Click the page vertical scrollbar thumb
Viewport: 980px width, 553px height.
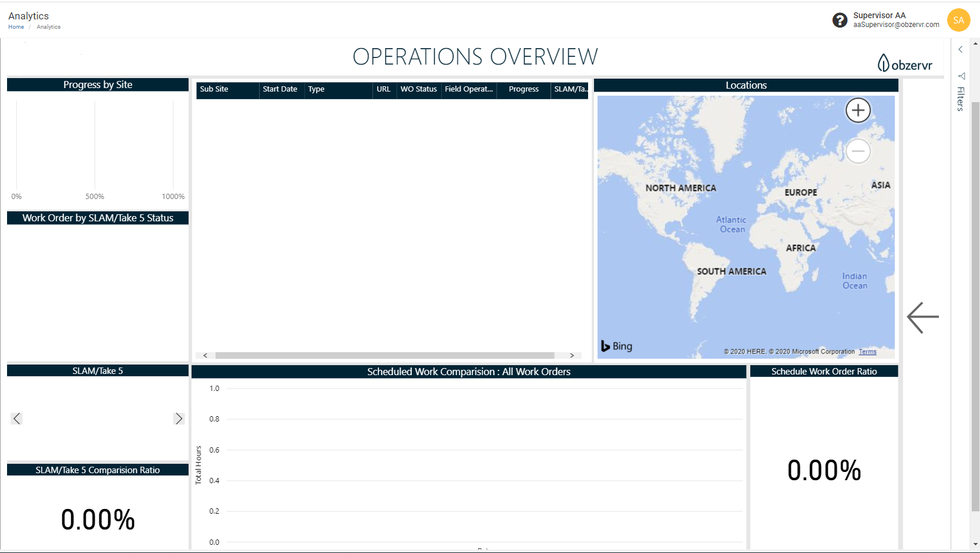click(x=975, y=305)
